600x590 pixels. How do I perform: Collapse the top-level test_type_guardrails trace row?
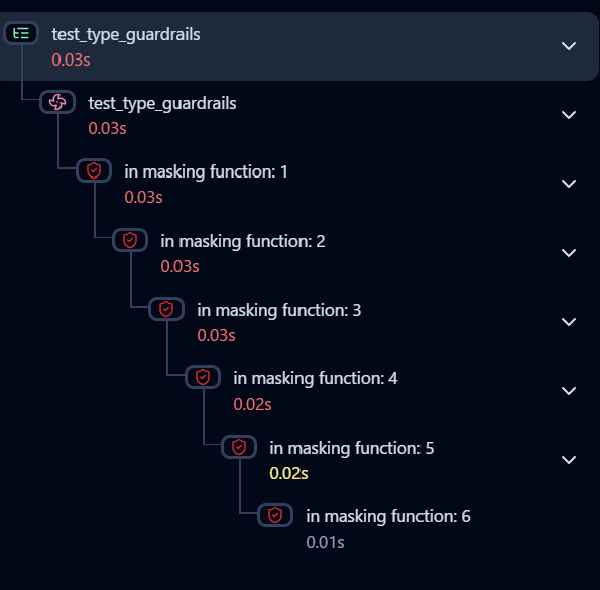(569, 46)
